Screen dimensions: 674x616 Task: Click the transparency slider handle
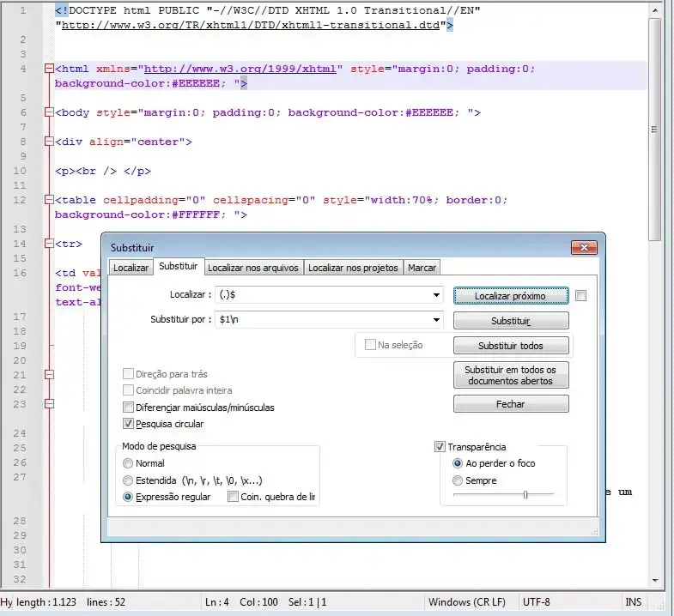click(525, 495)
